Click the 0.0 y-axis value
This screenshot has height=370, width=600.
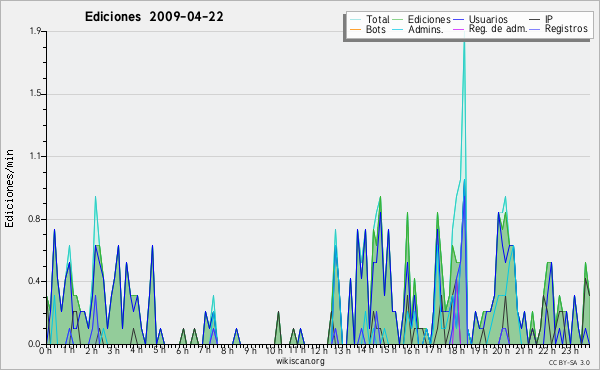coord(35,344)
